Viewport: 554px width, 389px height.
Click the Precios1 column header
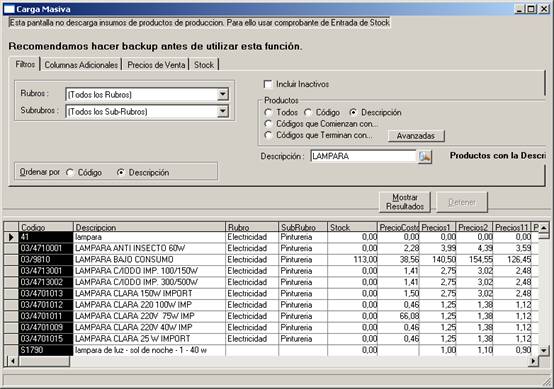point(438,227)
